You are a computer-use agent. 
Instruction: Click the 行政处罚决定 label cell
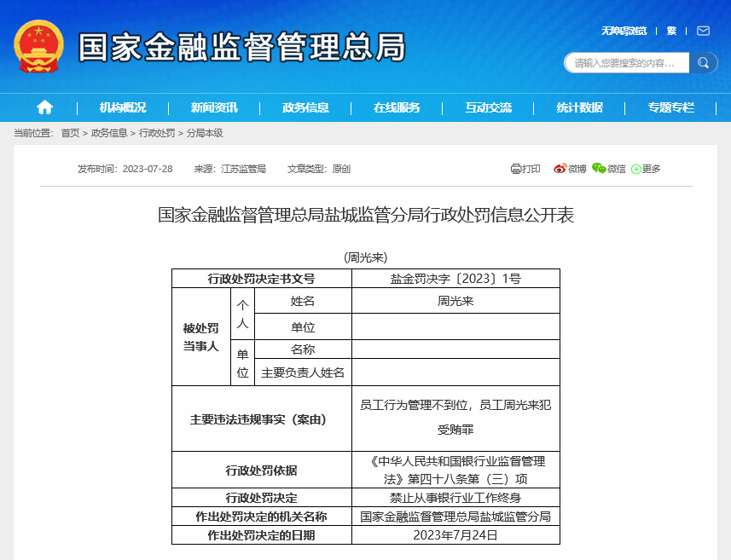[262, 498]
